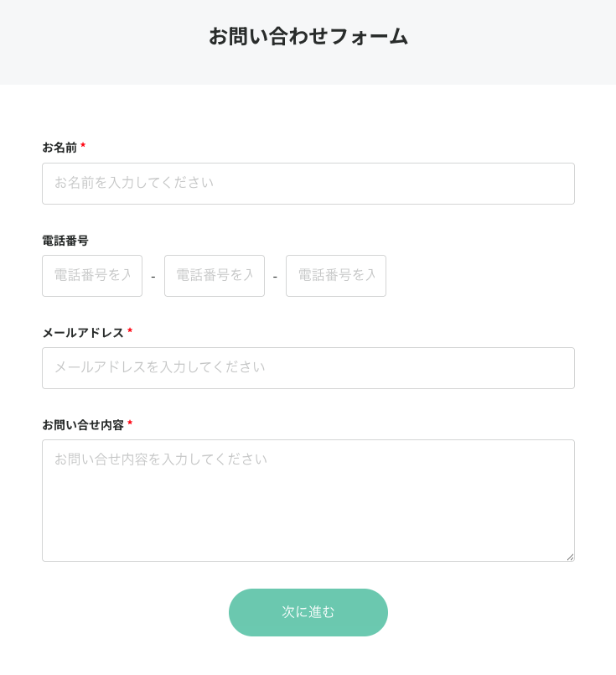Click the textarea resize handle corner
The height and width of the screenshot is (675, 616).
[570, 557]
